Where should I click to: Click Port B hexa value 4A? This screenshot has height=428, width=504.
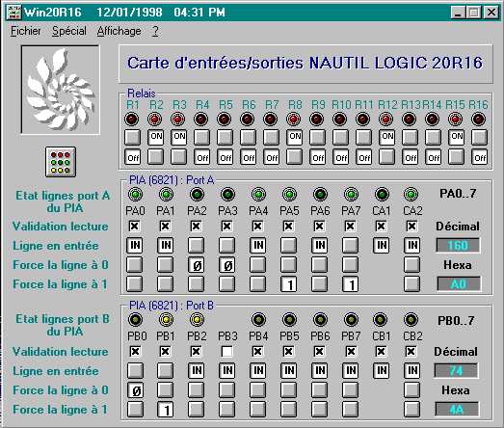coord(457,410)
